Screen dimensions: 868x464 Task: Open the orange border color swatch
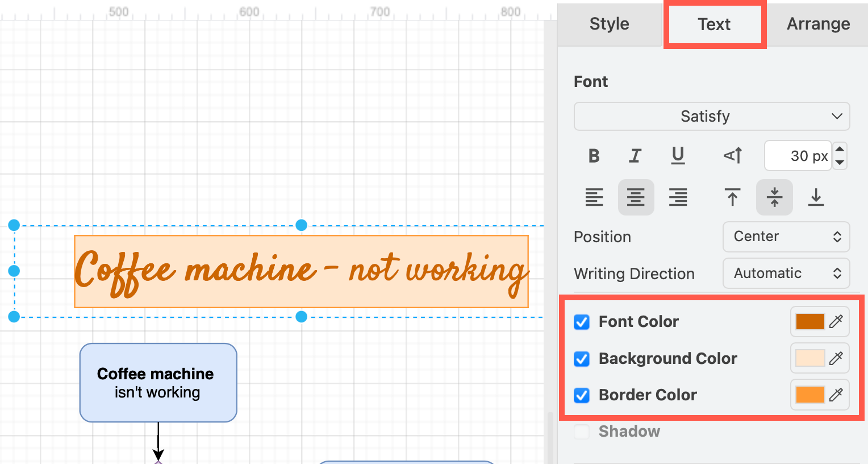tap(810, 395)
